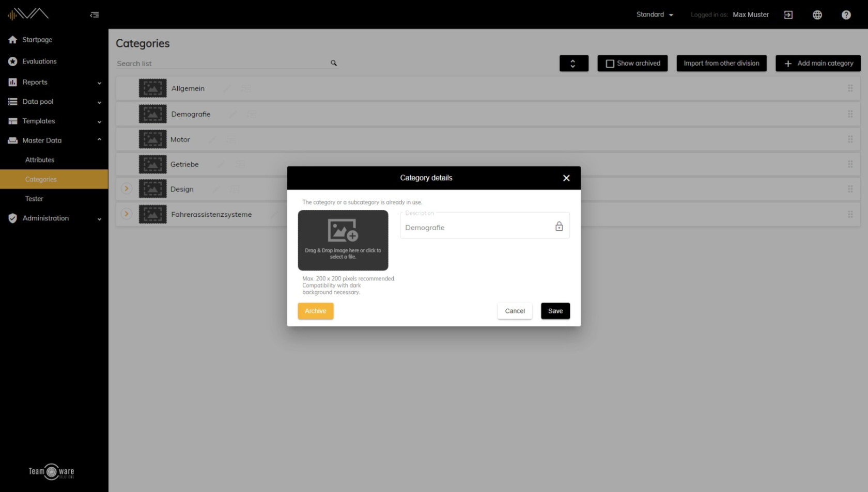This screenshot has width=868, height=492.
Task: Expand the Data pool menu chevron
Action: pos(99,102)
